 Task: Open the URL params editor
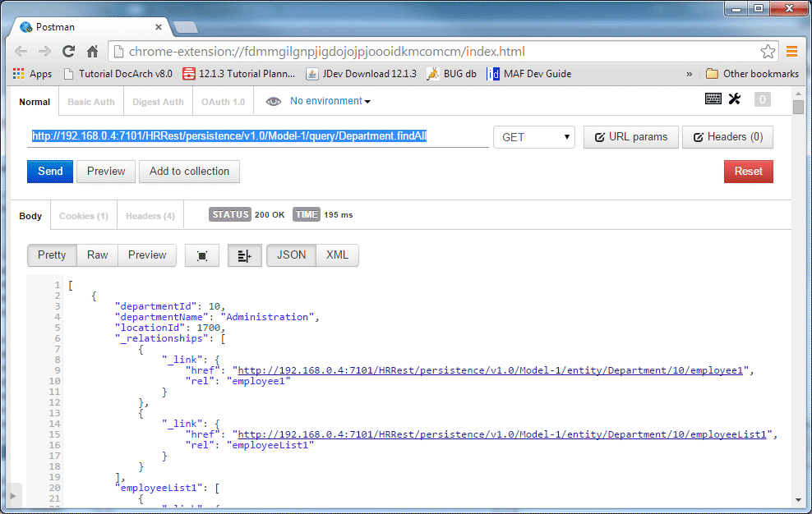coord(630,137)
